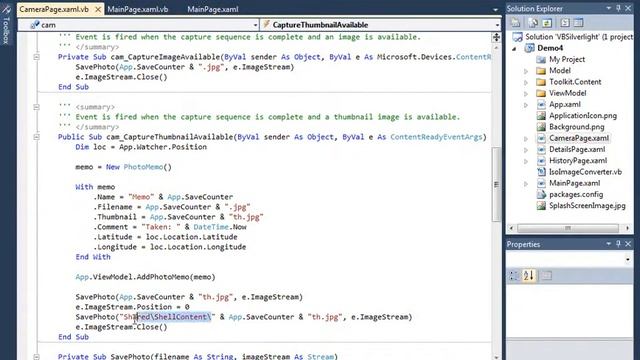The height and width of the screenshot is (360, 640).
Task: Collapse cam_CaptureImageAvailable Sub outline region
Action: (x=36, y=57)
